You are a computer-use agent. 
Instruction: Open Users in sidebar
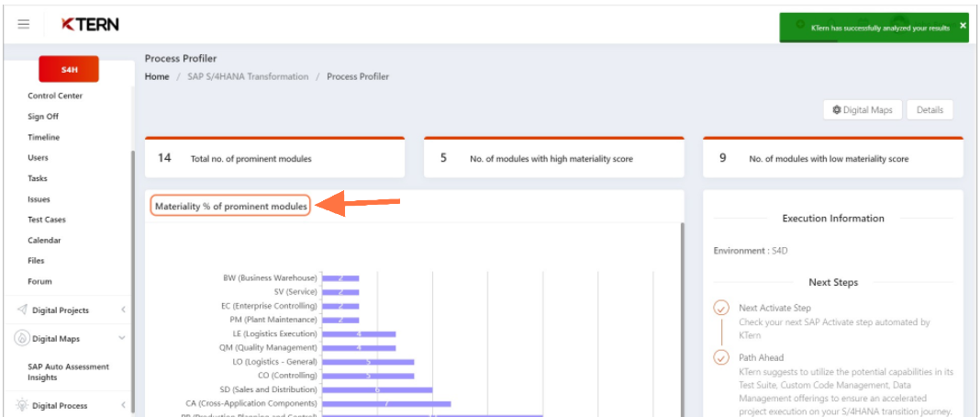pyautogui.click(x=38, y=158)
